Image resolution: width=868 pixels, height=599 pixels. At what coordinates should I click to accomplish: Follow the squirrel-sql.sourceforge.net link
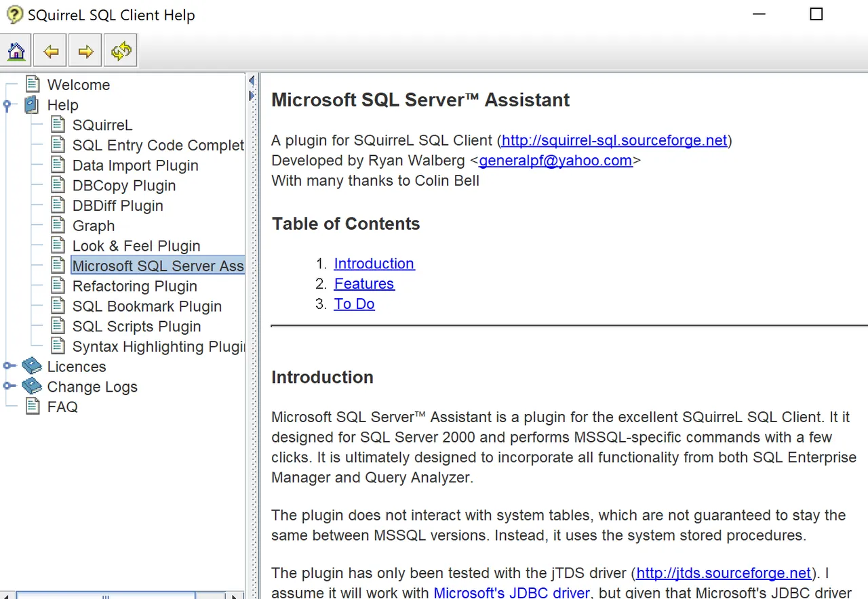click(x=614, y=140)
